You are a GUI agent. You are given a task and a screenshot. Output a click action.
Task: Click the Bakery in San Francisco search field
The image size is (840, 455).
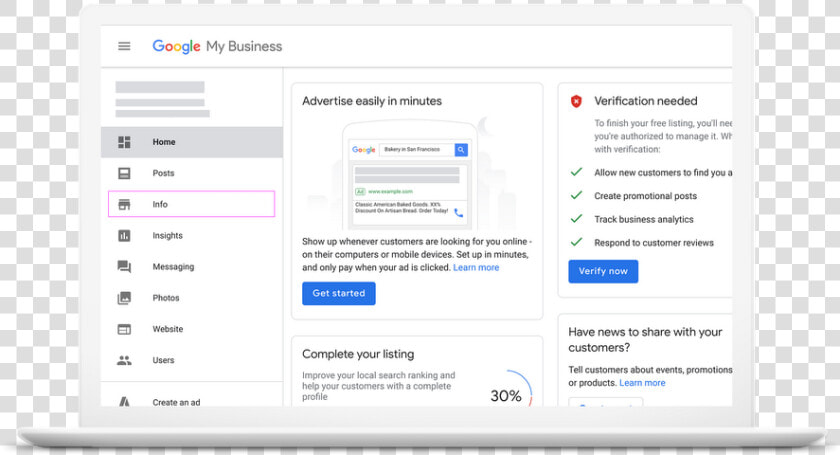[417, 150]
